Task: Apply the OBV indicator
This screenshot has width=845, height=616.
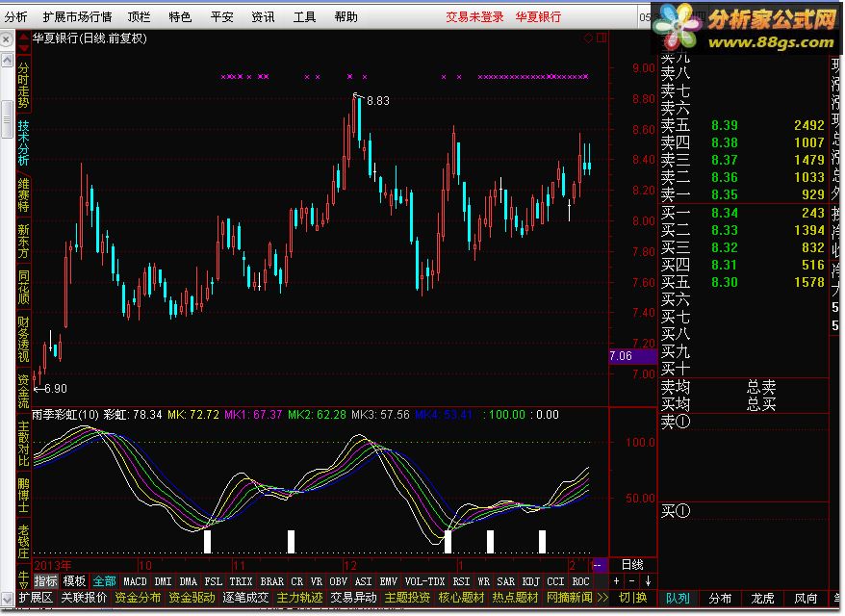Action: coord(339,581)
